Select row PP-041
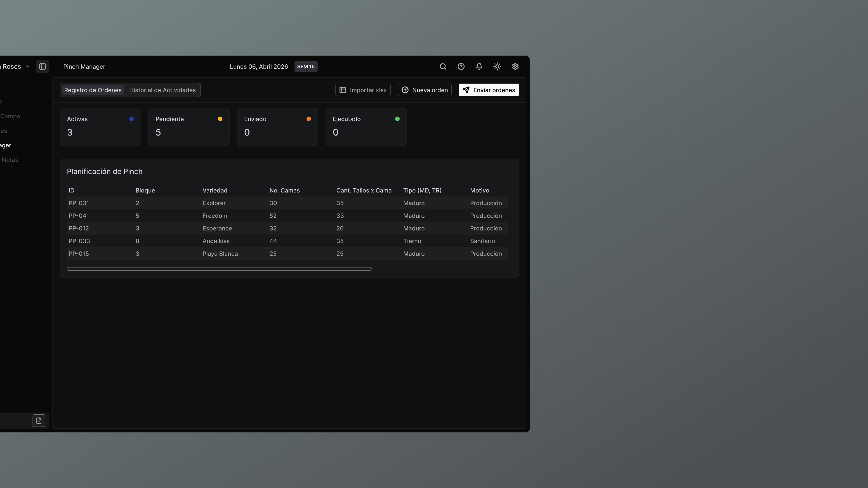The image size is (868, 488). click(288, 216)
